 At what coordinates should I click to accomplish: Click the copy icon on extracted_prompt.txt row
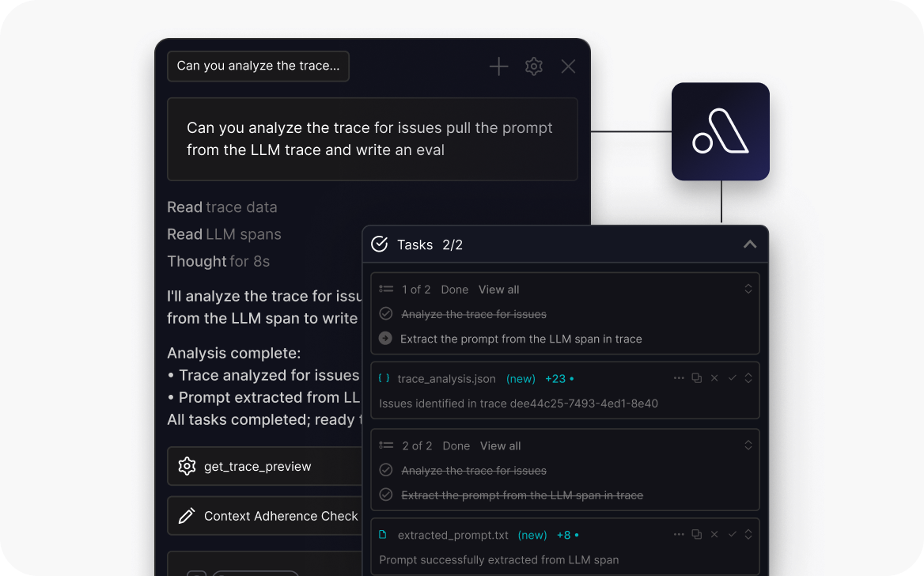(696, 535)
